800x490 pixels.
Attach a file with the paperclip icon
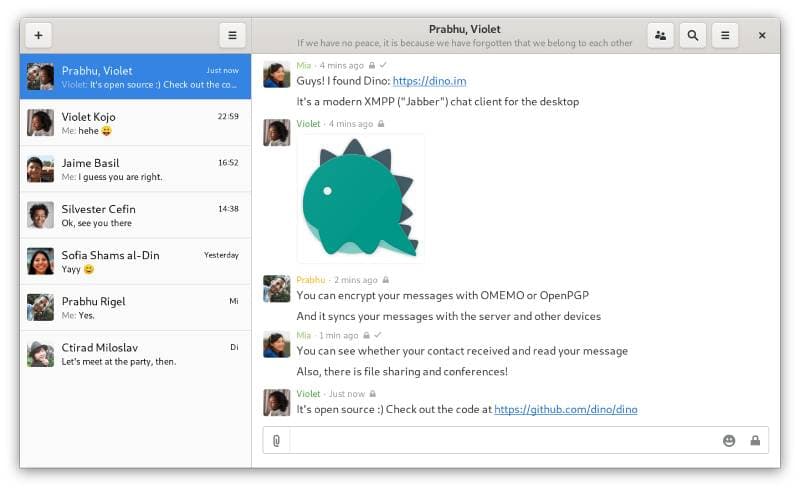point(276,440)
